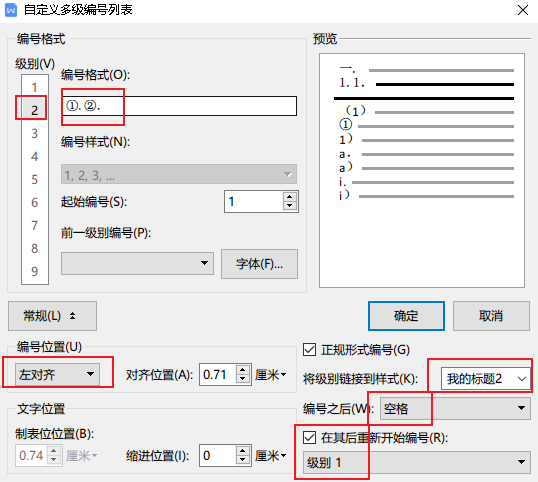Click the 起始编号(S) value field

254,202
